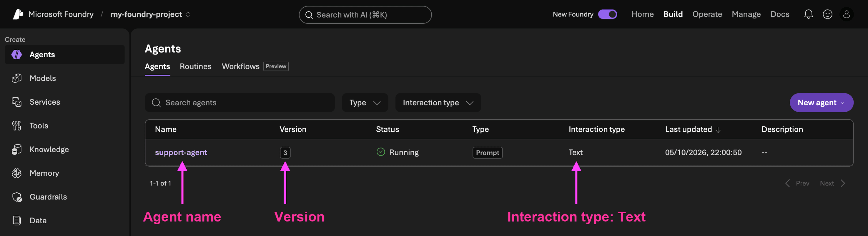Click the Type column header in table
The width and height of the screenshot is (868, 236).
pos(480,129)
